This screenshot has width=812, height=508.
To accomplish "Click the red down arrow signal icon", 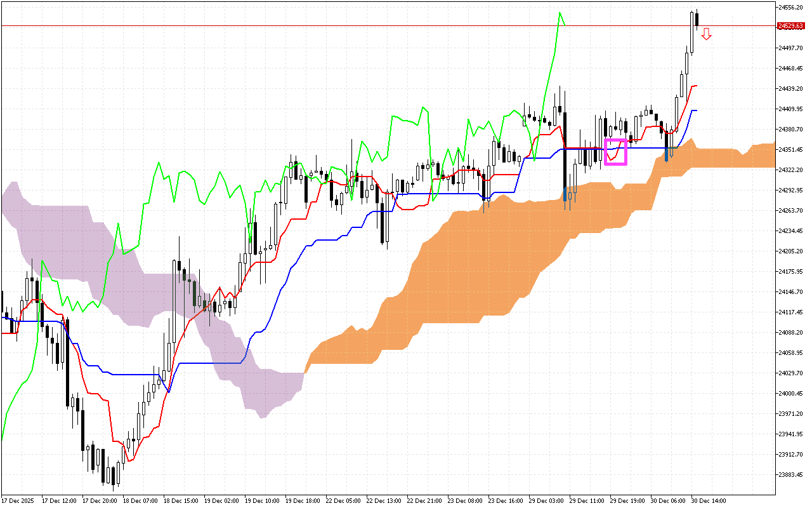I will point(706,34).
